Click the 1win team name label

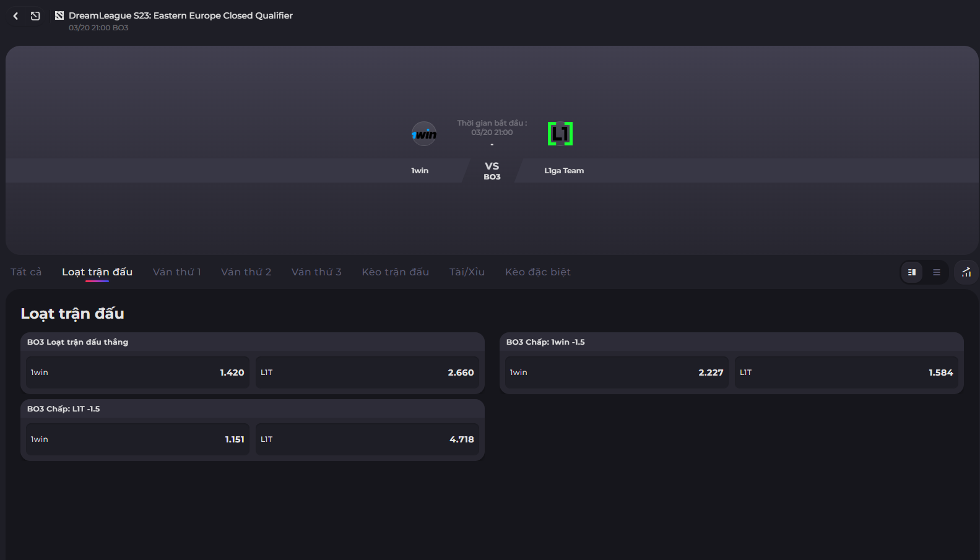420,171
